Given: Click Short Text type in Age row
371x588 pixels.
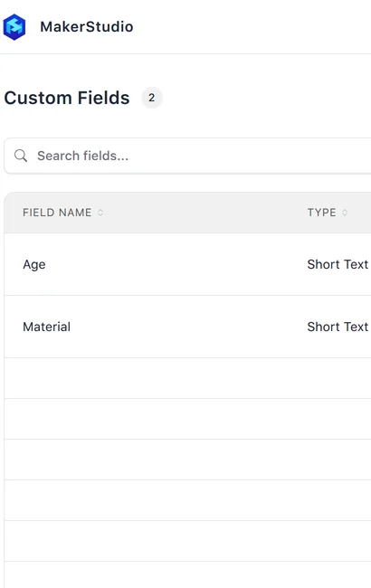Looking at the screenshot, I should [338, 264].
